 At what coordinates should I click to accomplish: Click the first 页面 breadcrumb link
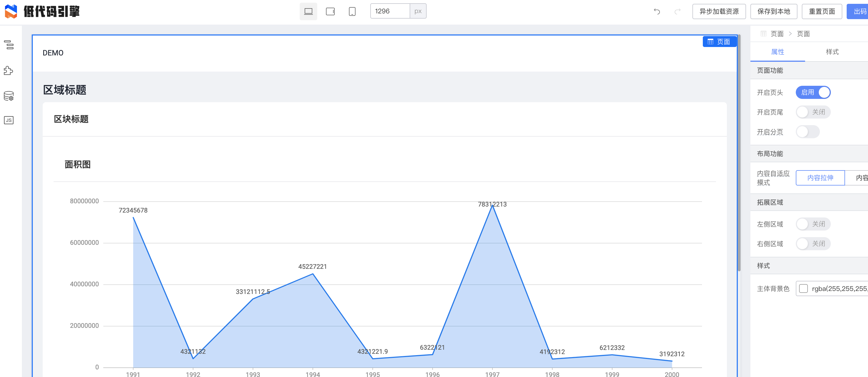777,34
